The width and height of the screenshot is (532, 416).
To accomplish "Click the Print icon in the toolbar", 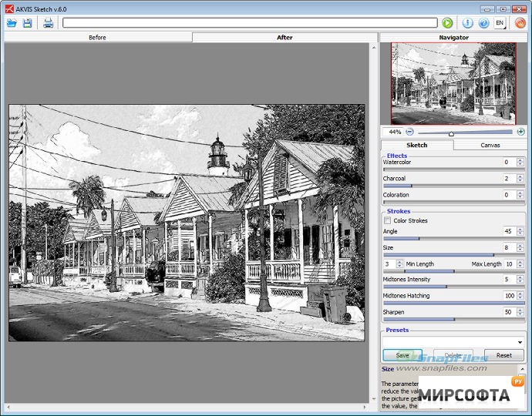I will (x=48, y=23).
